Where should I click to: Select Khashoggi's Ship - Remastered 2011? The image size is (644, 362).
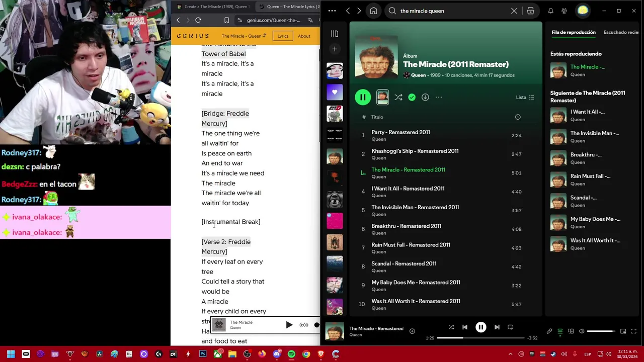pyautogui.click(x=447, y=154)
